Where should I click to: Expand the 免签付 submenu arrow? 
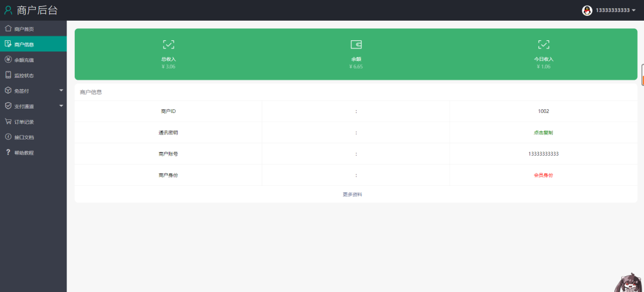pyautogui.click(x=61, y=90)
